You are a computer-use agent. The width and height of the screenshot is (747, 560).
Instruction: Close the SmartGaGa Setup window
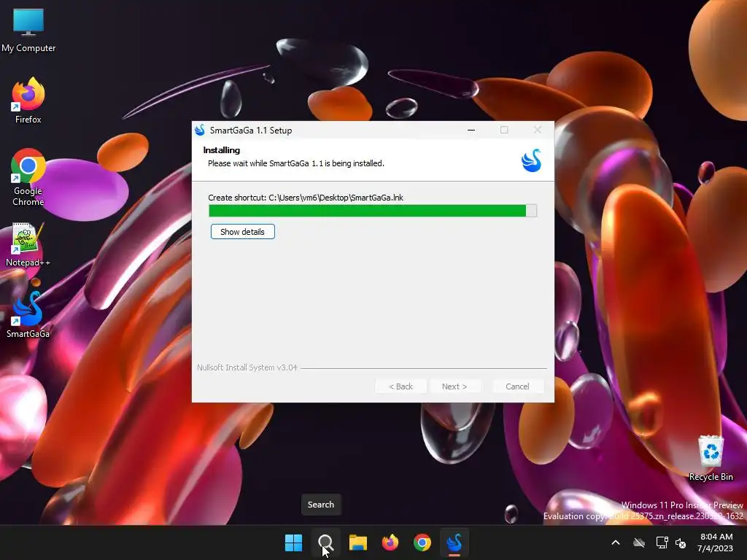click(538, 130)
